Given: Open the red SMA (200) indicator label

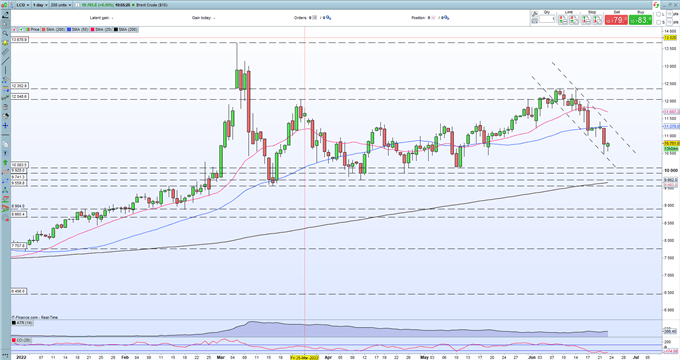Looking at the screenshot, I should click(54, 29).
